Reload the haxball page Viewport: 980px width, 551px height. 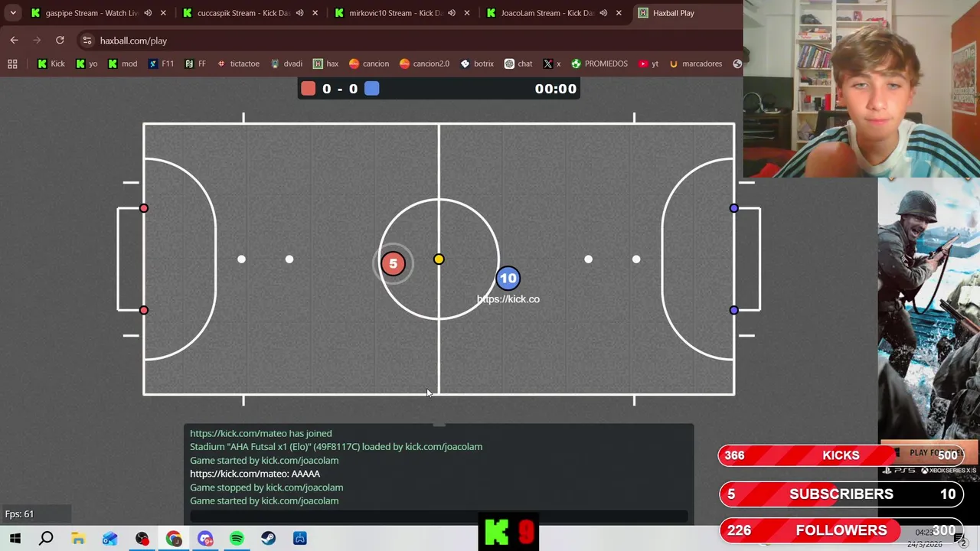60,41
